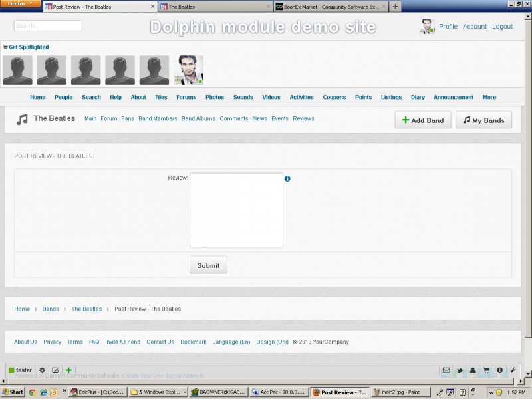Image resolution: width=532 pixels, height=399 pixels.
Task: Open the Fans submenu link
Action: (x=128, y=118)
